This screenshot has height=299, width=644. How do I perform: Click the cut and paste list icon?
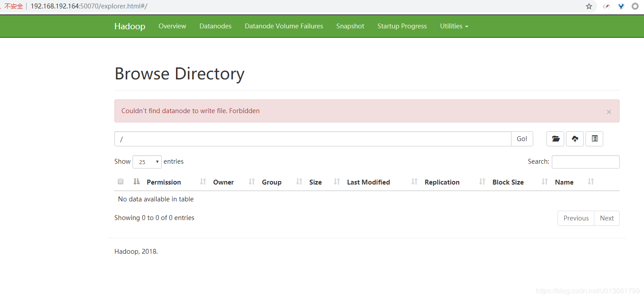click(594, 139)
